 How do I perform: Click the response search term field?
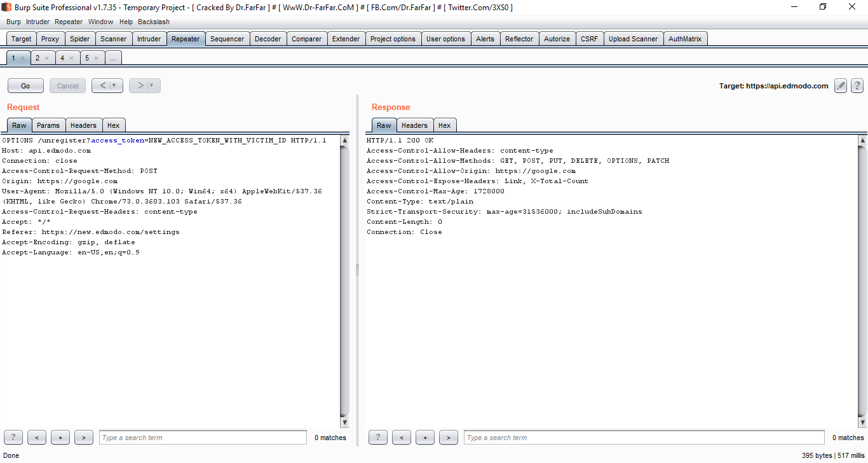coord(644,438)
